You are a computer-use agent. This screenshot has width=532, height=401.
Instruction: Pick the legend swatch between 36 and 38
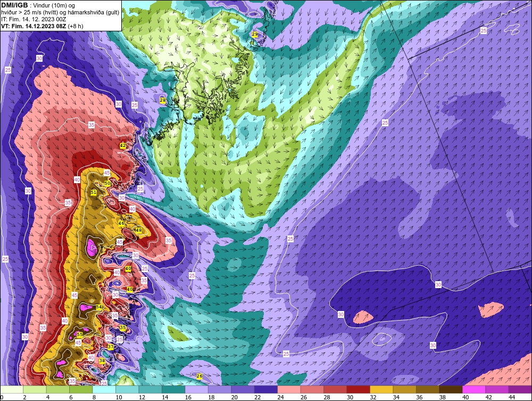[428, 389]
